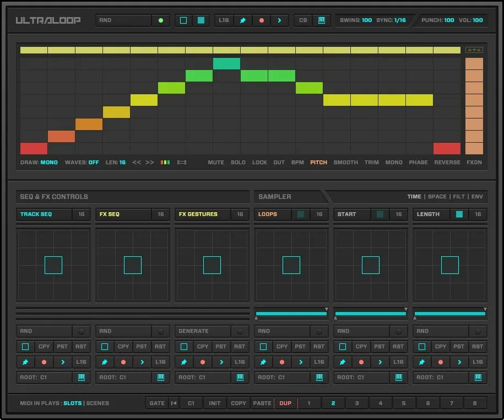Click the green dot next to top RND
This screenshot has width=504, height=420.
coord(161,20)
